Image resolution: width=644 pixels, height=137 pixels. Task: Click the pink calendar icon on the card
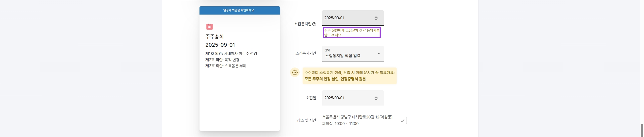(x=210, y=26)
